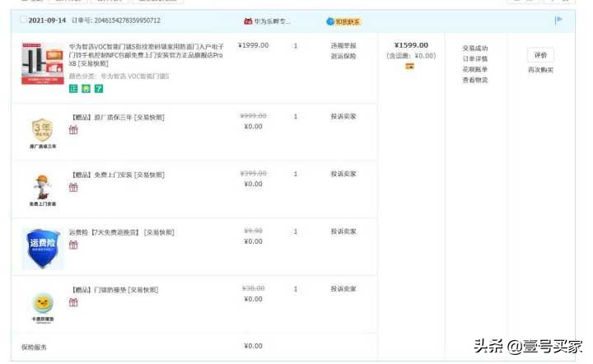Click the gift icon under 免费上门安装
The height and width of the screenshot is (364, 593).
click(x=73, y=188)
